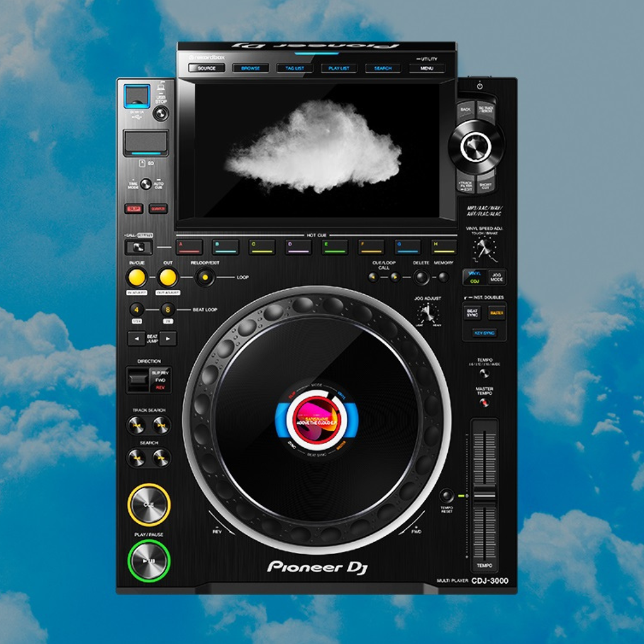Click the BACK button
The width and height of the screenshot is (644, 644).
point(466,110)
